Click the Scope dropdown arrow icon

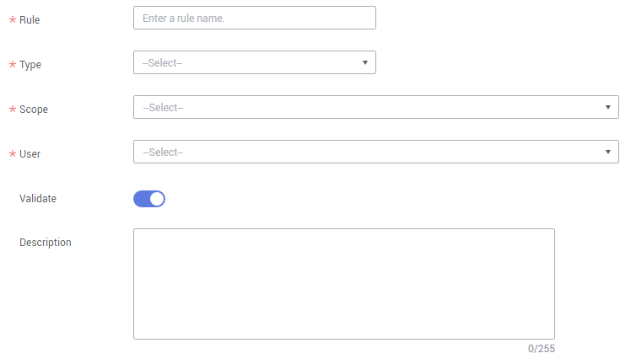click(608, 107)
